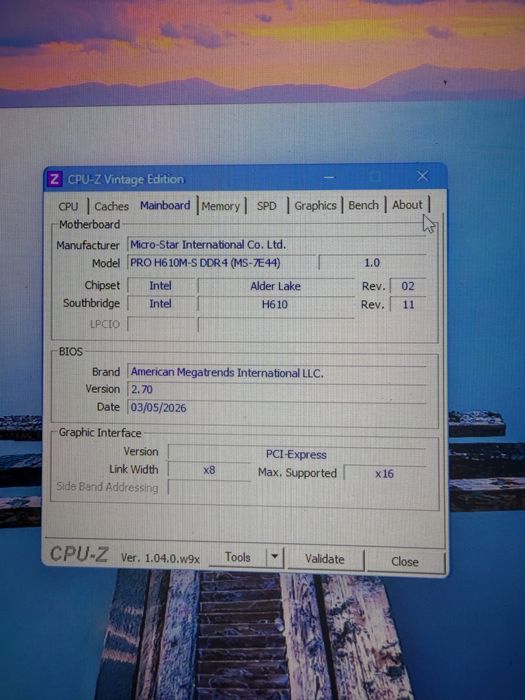Screen dimensions: 525x700
Task: Click the Ver. 1.04.0.w9x version text
Action: [160, 558]
